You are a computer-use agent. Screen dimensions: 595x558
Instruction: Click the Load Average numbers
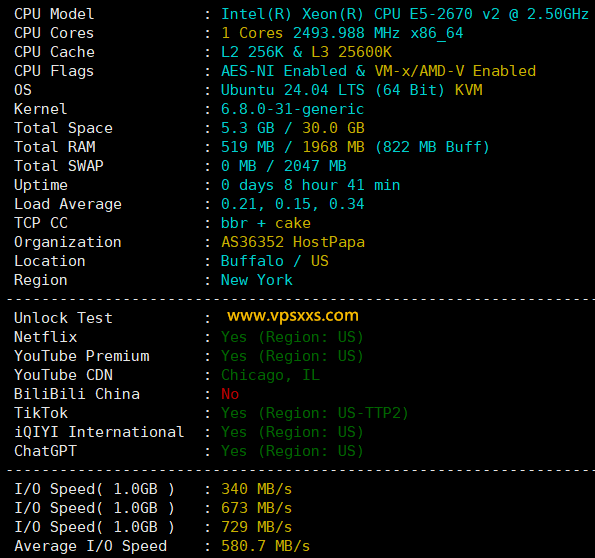[x=293, y=204]
